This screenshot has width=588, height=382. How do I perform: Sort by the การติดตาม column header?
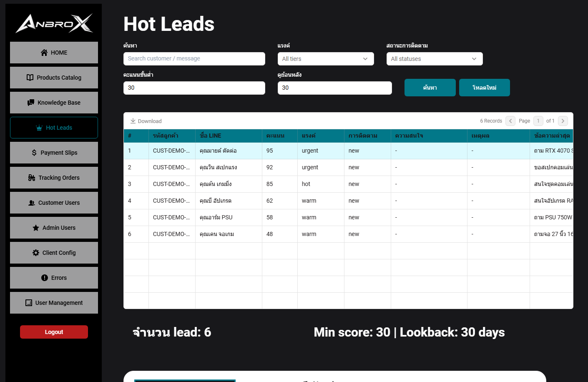[x=368, y=136]
